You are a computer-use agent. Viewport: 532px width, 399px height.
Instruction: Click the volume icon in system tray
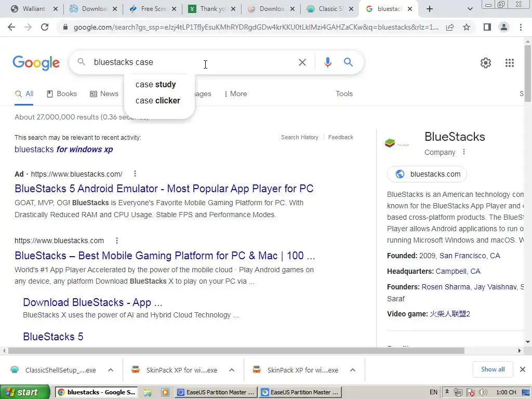pos(483,392)
